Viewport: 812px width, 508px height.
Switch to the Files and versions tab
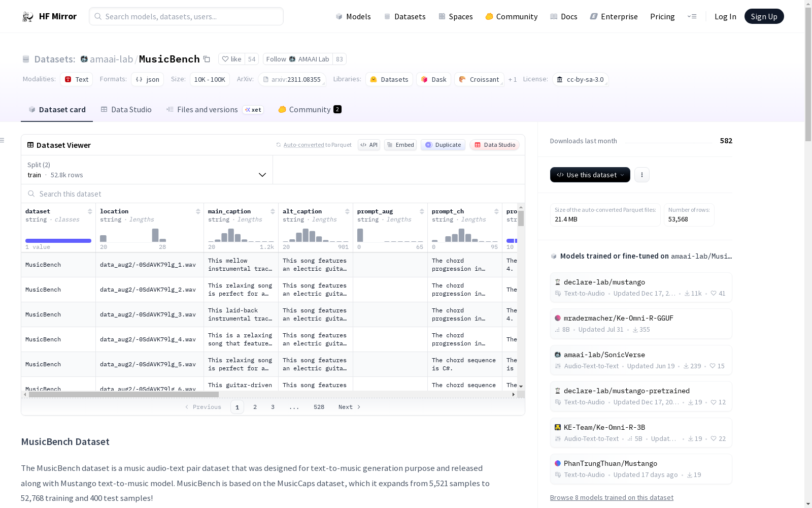[x=215, y=110]
